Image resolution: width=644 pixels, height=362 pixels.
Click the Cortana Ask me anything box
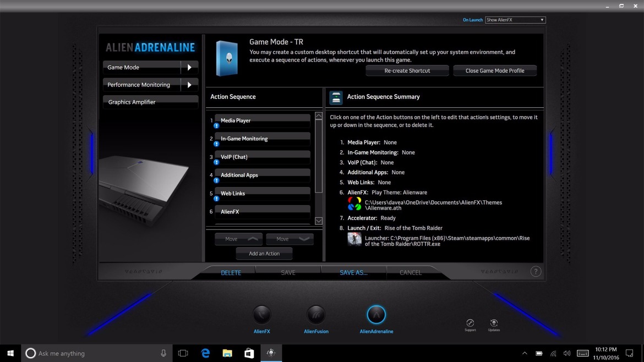96,353
